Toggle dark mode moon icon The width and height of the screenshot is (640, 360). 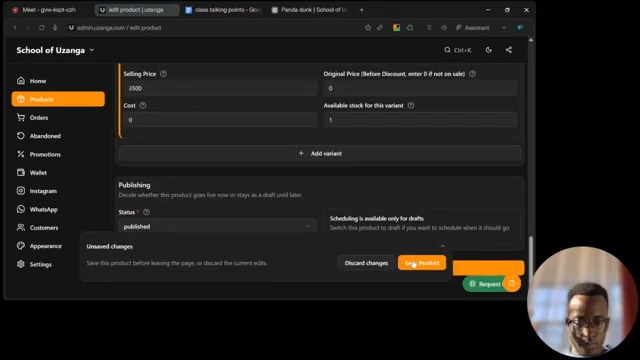489,50
